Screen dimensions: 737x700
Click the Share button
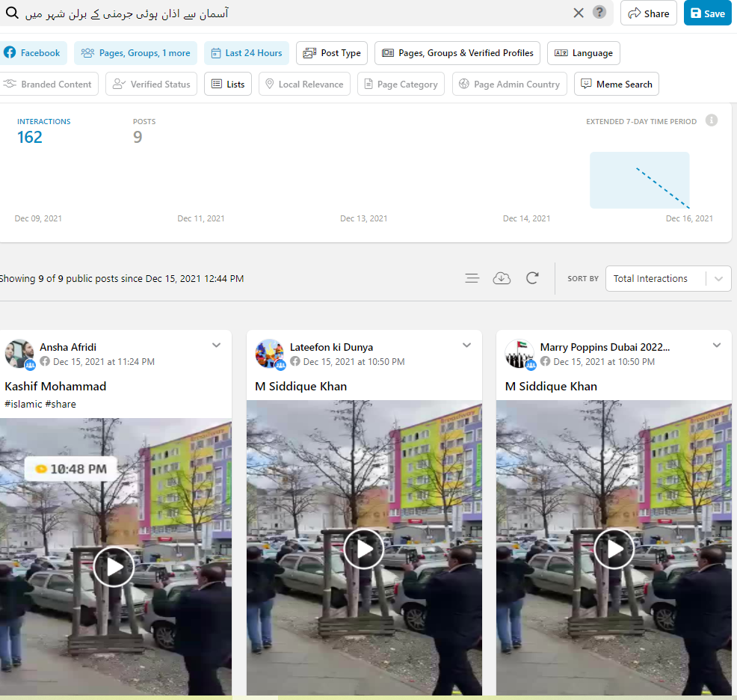648,13
